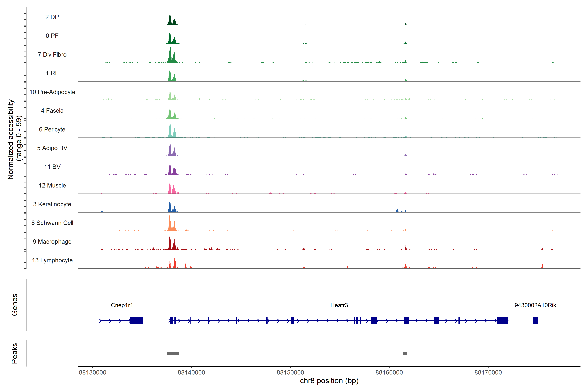Click the 9430002A10Rik gene label
Image resolution: width=588 pixels, height=392 pixels.
[535, 305]
